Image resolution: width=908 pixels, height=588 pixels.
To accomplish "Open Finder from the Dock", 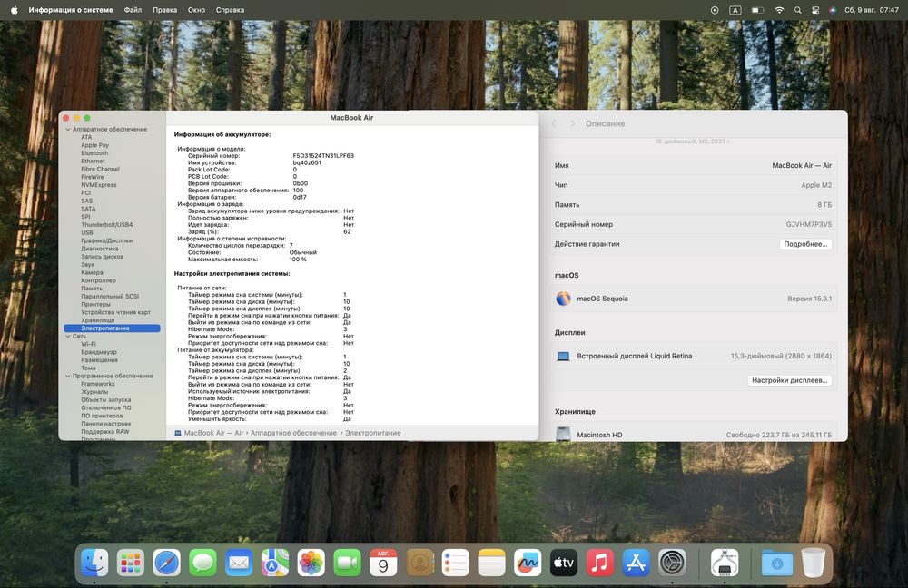I will click(x=94, y=563).
